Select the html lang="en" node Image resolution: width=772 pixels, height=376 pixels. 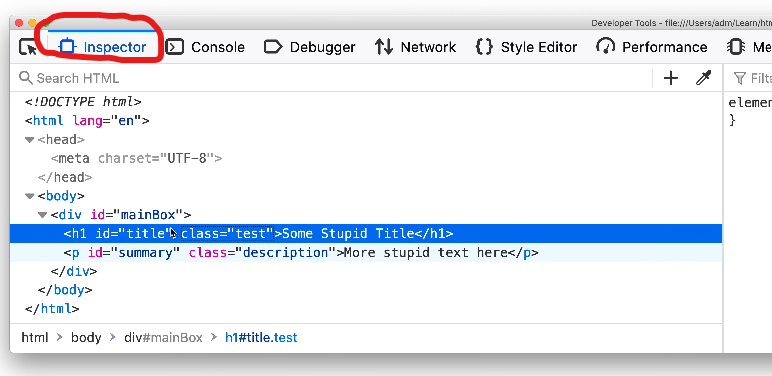coord(87,121)
